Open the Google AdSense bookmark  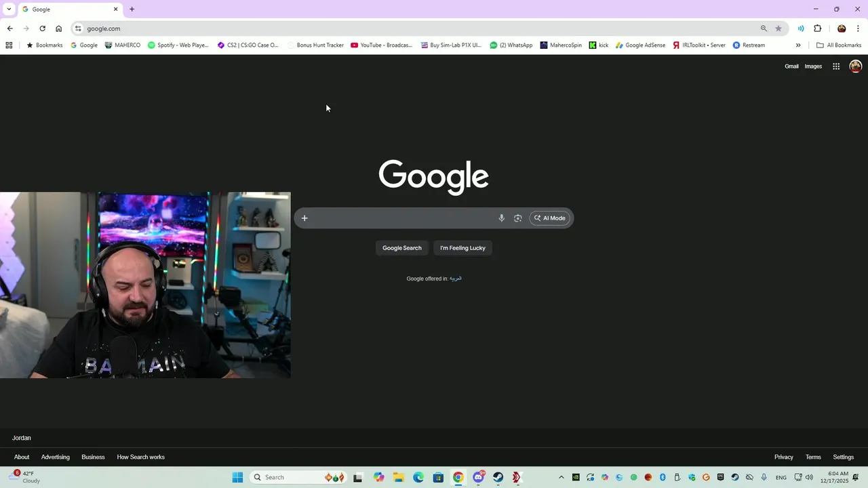[640, 45]
